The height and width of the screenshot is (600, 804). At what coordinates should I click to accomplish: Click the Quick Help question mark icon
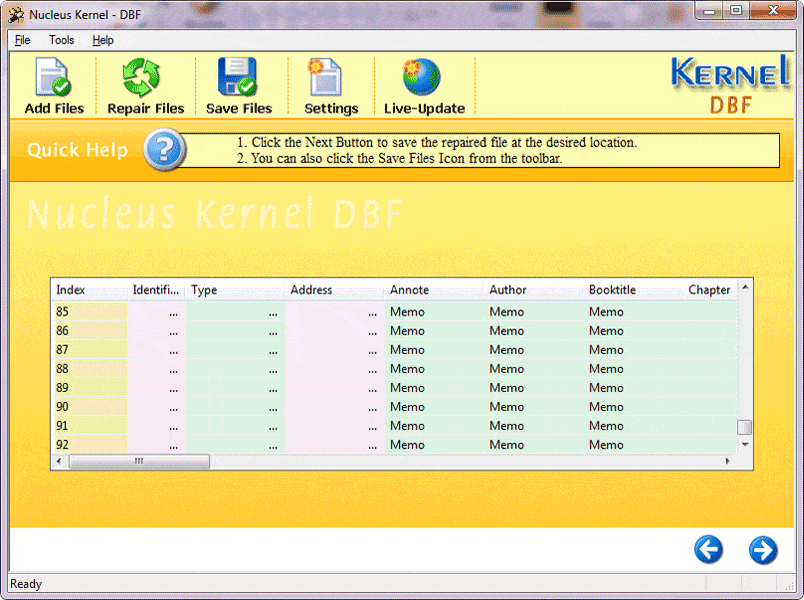(x=163, y=150)
